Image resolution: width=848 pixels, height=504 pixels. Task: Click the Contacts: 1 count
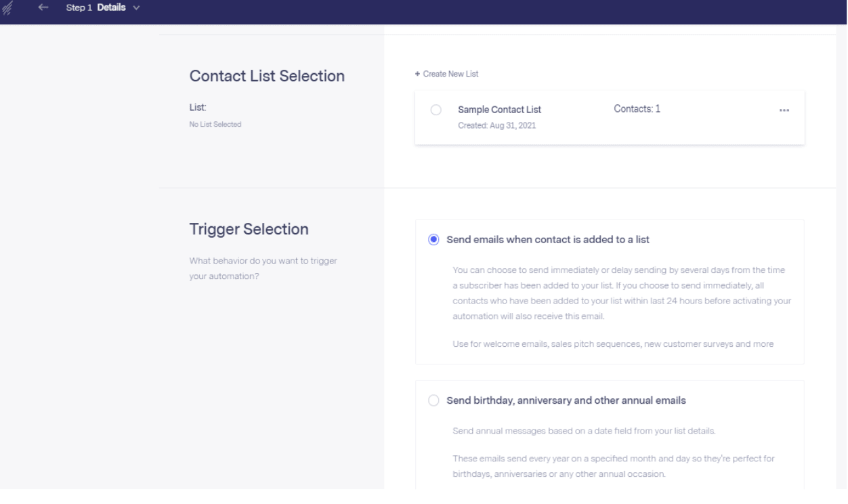pyautogui.click(x=637, y=110)
